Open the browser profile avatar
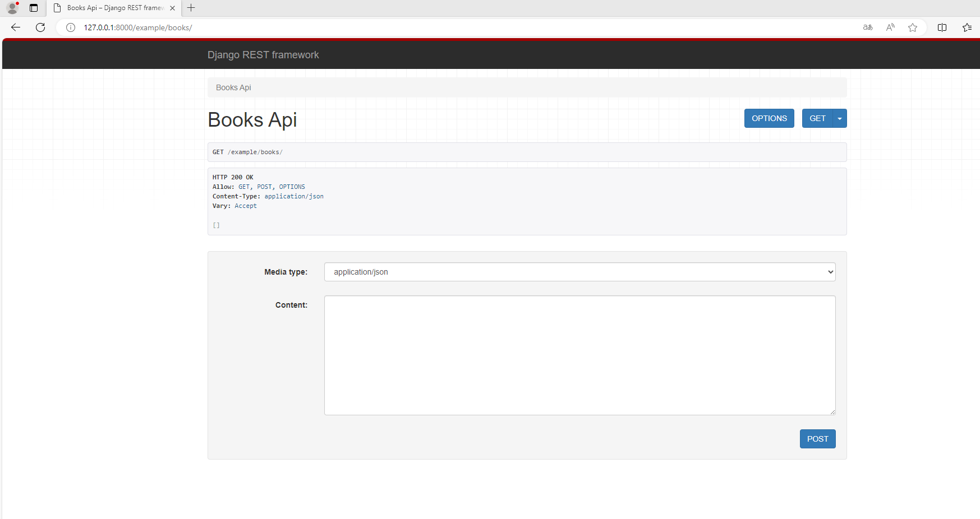The width and height of the screenshot is (980, 519). (12, 8)
